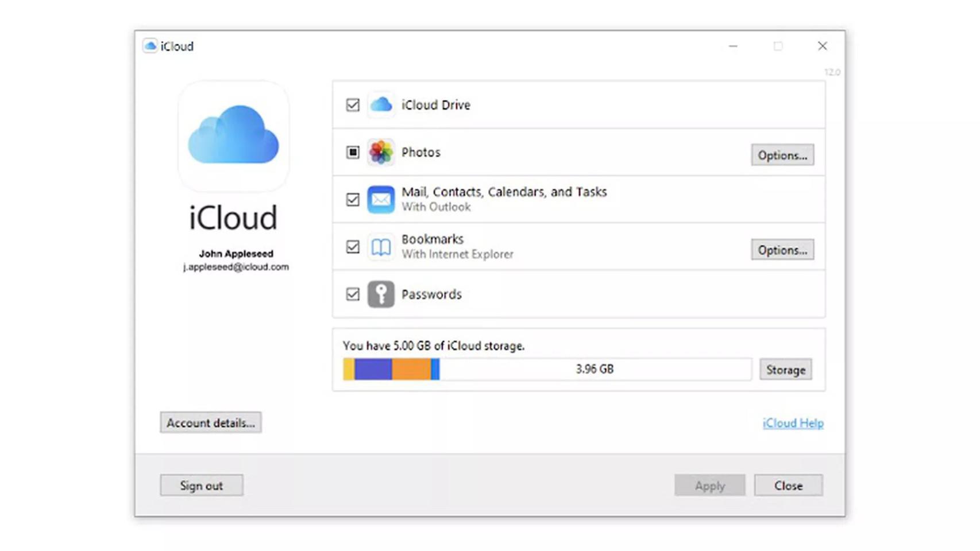Click the "You have 5.00 GB" text
The height and width of the screenshot is (551, 980).
point(434,346)
